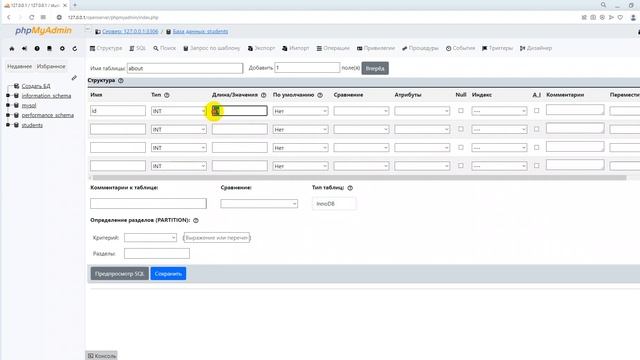This screenshot has height=360, width=640.
Task: Collapse the navigation panel toggle
Action: [87, 29]
